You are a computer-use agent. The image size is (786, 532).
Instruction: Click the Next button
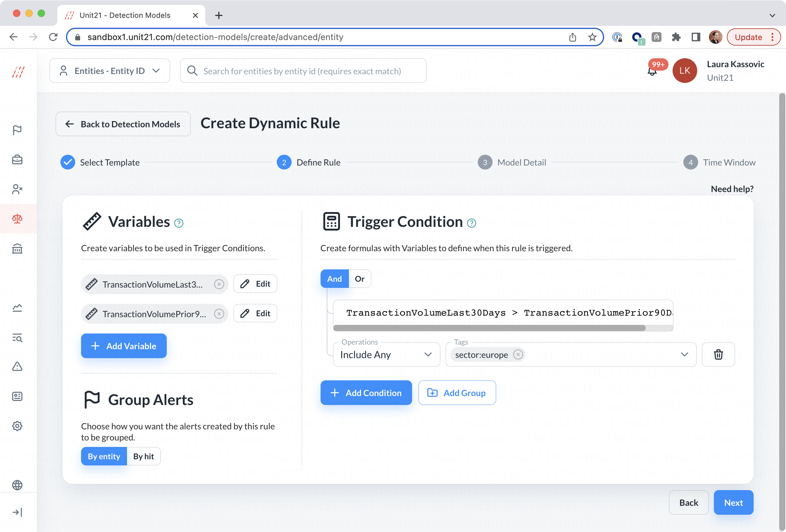(733, 502)
